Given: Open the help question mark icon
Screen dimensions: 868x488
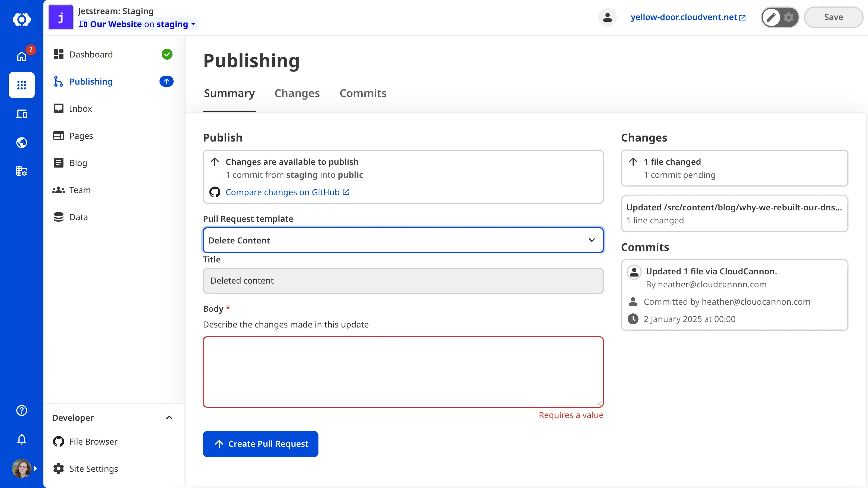Looking at the screenshot, I should 22,410.
